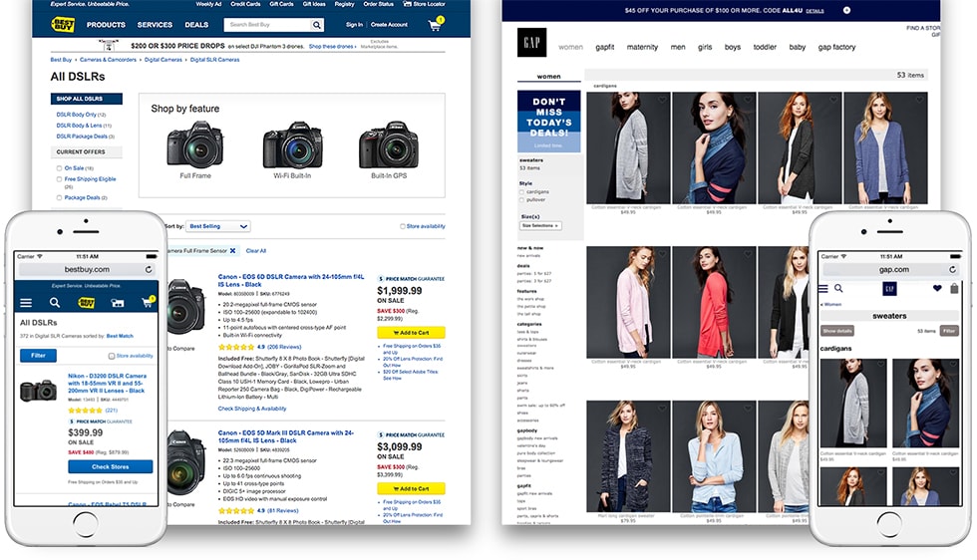Click the Gap logo on desktop site
The height and width of the screenshot is (560, 977).
[532, 44]
